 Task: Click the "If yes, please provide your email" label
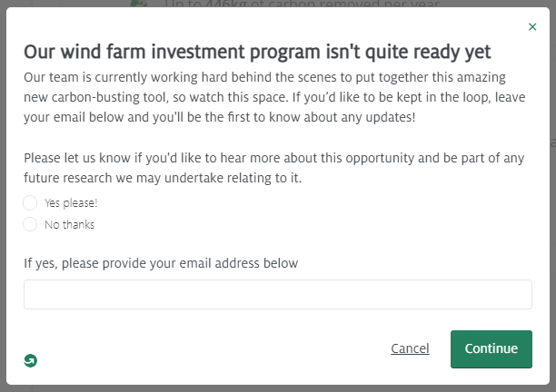[x=161, y=263]
